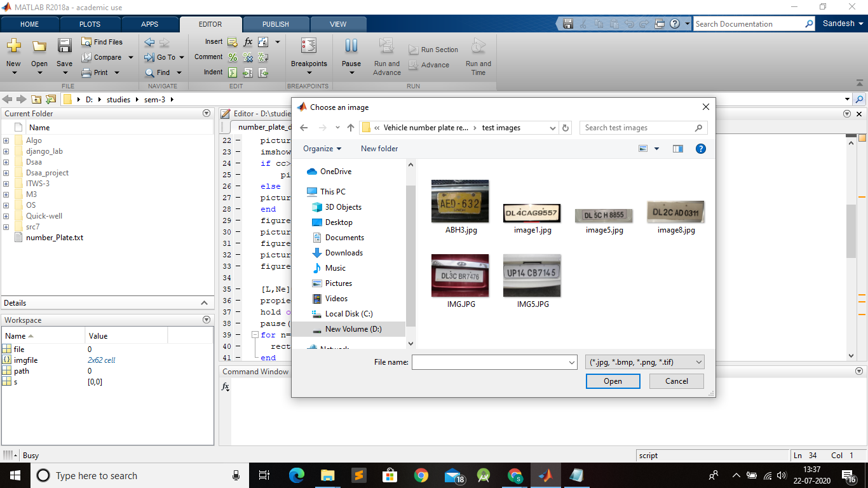Click the Run and Advance icon
Image resolution: width=868 pixels, height=488 pixels.
386,46
